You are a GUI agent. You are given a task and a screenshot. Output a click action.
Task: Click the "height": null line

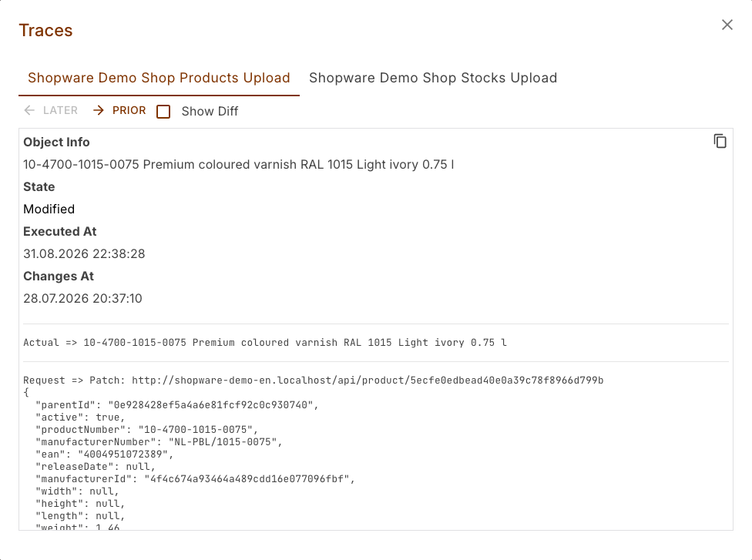pos(80,504)
